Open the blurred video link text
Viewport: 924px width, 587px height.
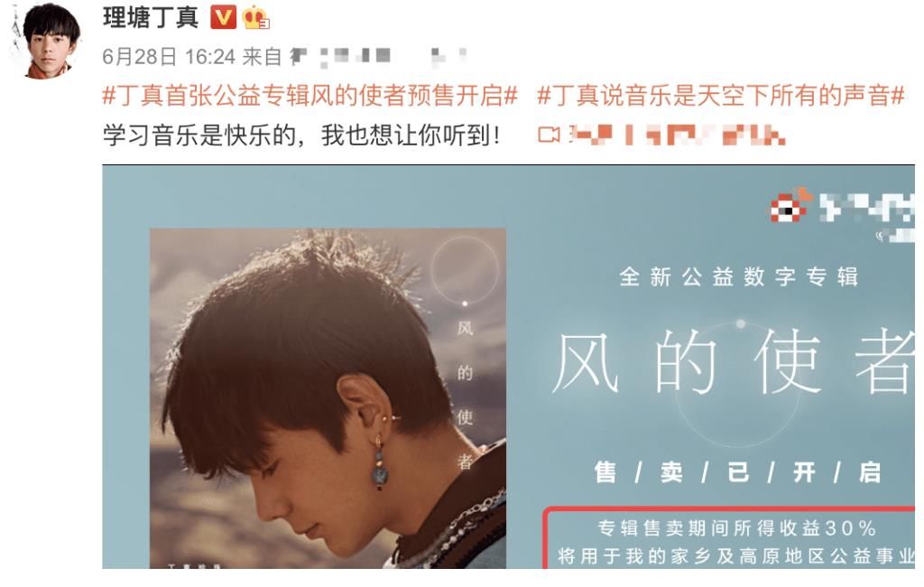pos(678,135)
